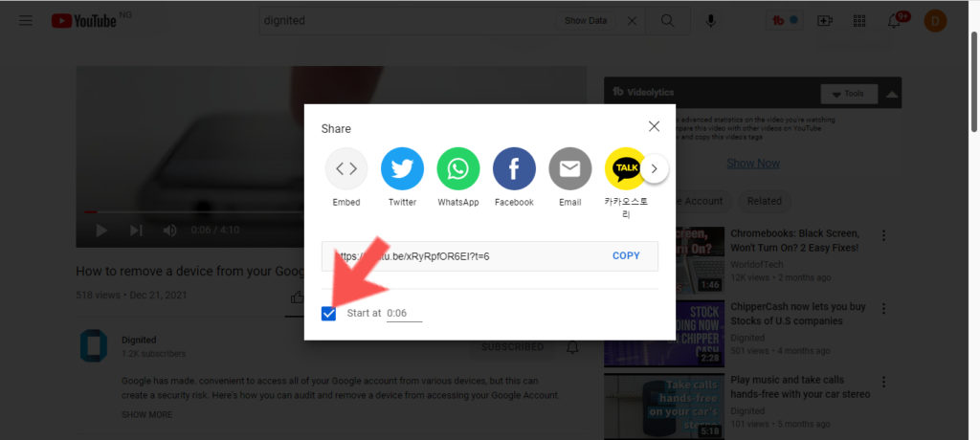Open Play music hands-free video title
Viewport: 980px width, 440px height.
point(800,386)
